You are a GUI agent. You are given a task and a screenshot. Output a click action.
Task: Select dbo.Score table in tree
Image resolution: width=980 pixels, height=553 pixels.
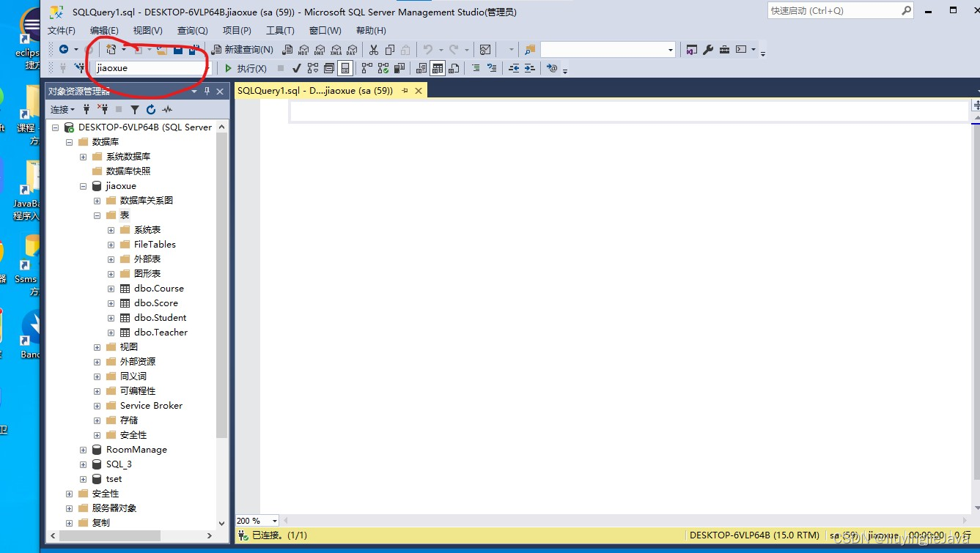(x=156, y=303)
